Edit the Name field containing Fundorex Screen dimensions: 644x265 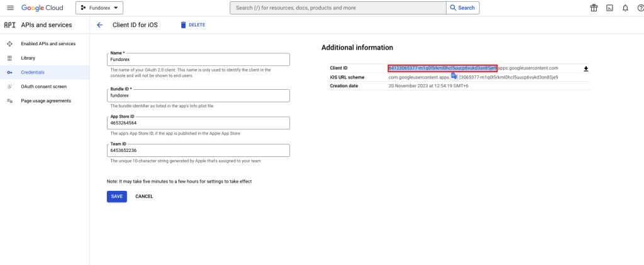coord(198,60)
